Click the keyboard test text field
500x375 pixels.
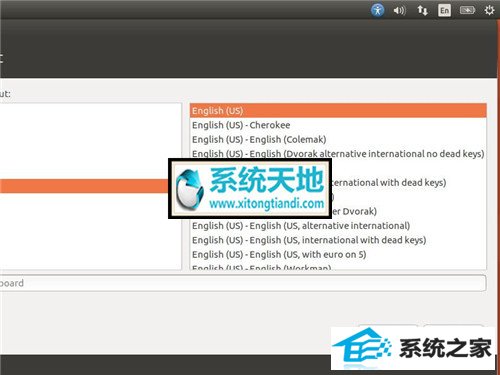coord(243,283)
